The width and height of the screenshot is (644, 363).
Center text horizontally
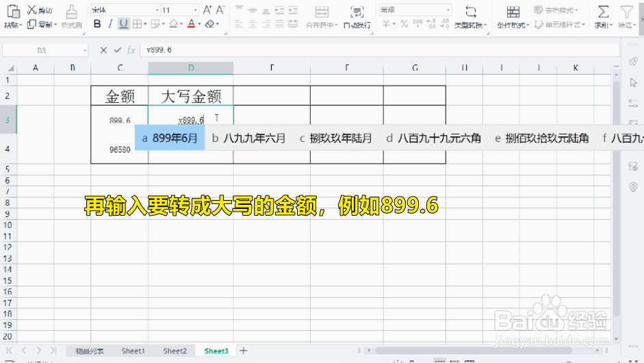click(x=253, y=24)
